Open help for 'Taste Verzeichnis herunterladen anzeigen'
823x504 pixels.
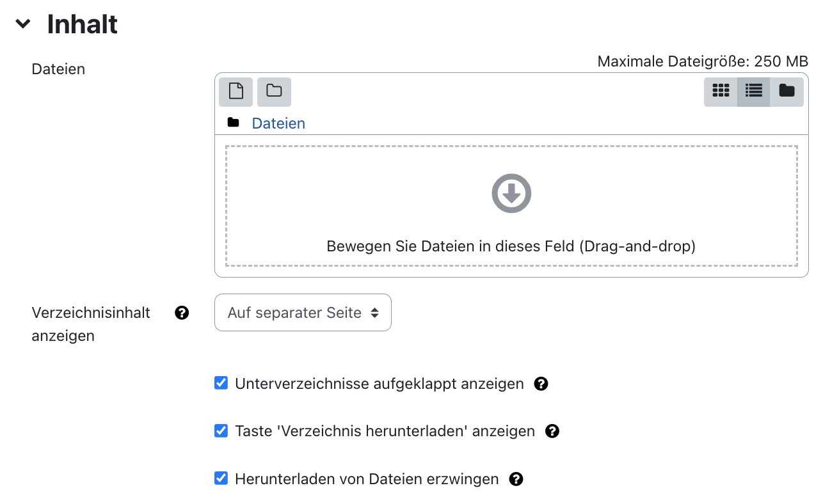[x=552, y=431]
